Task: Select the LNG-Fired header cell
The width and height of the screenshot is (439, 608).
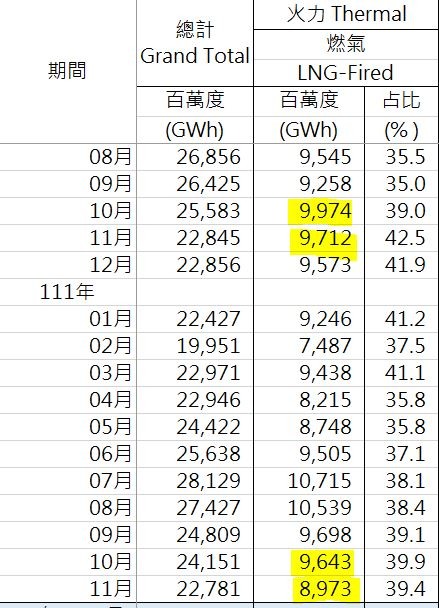Action: (x=346, y=73)
